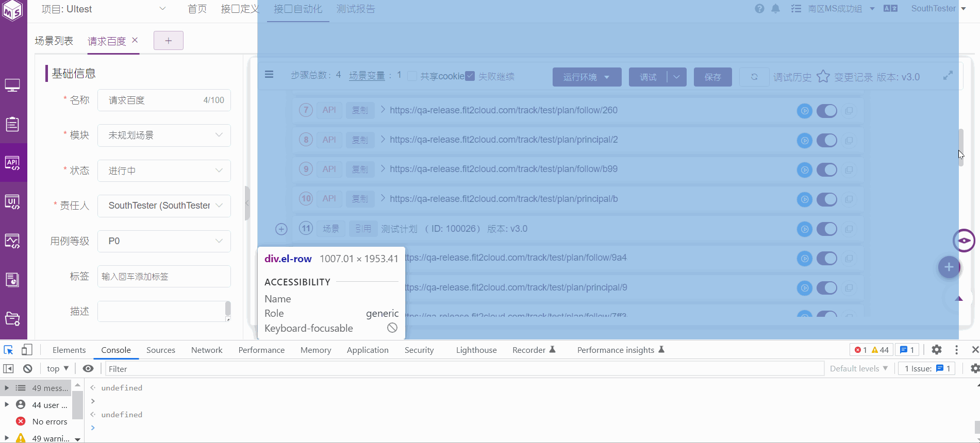Open the UI test sidebar icon
Screen dimensions: 980x443
pos(12,202)
